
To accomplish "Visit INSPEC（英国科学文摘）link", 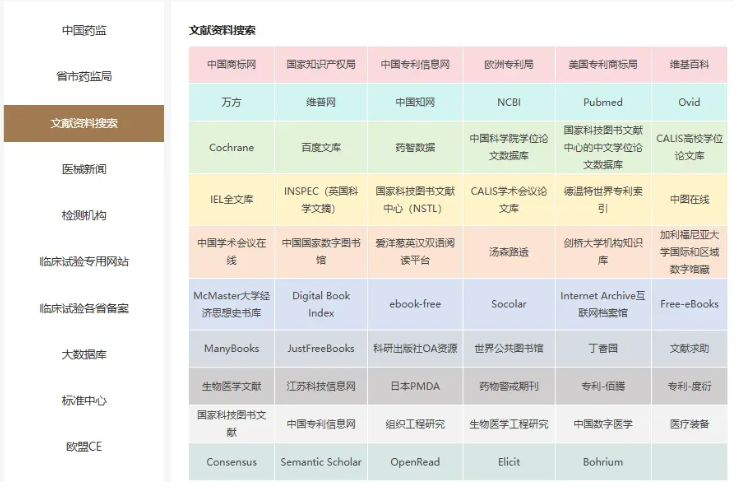I will click(x=325, y=202).
